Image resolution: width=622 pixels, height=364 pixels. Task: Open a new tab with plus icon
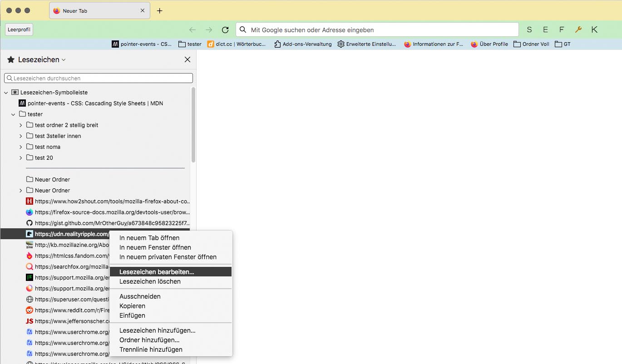pyautogui.click(x=159, y=11)
